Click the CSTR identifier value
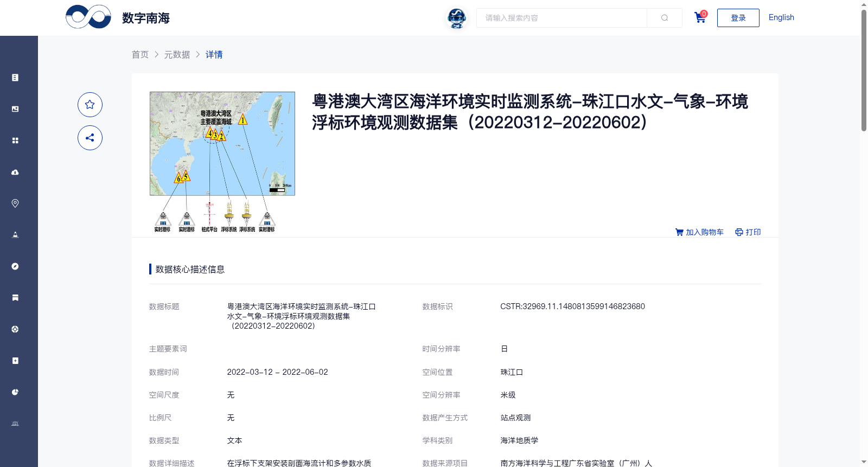The width and height of the screenshot is (868, 467). click(x=572, y=306)
